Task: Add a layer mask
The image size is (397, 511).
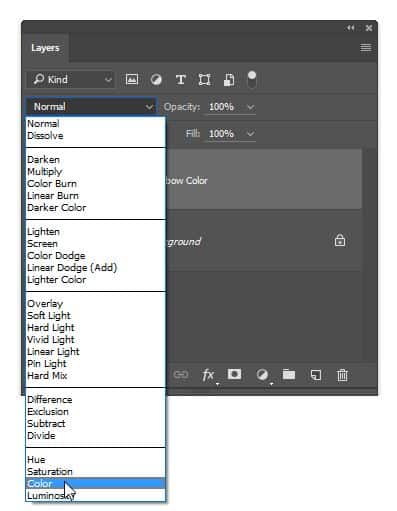Action: pyautogui.click(x=234, y=374)
